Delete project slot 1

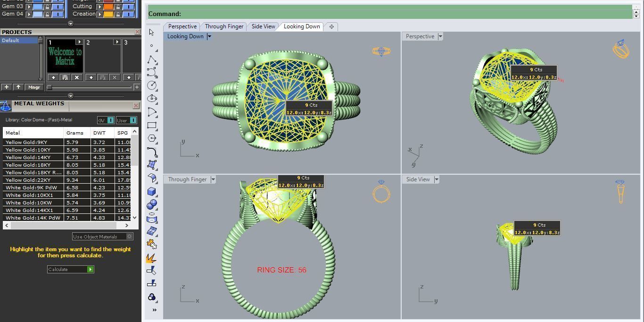point(77,77)
